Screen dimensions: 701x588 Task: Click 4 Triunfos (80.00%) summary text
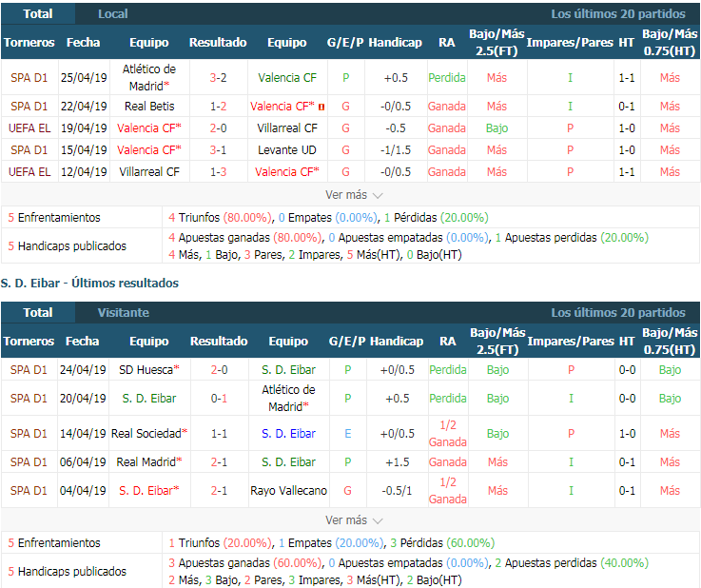coord(221,218)
